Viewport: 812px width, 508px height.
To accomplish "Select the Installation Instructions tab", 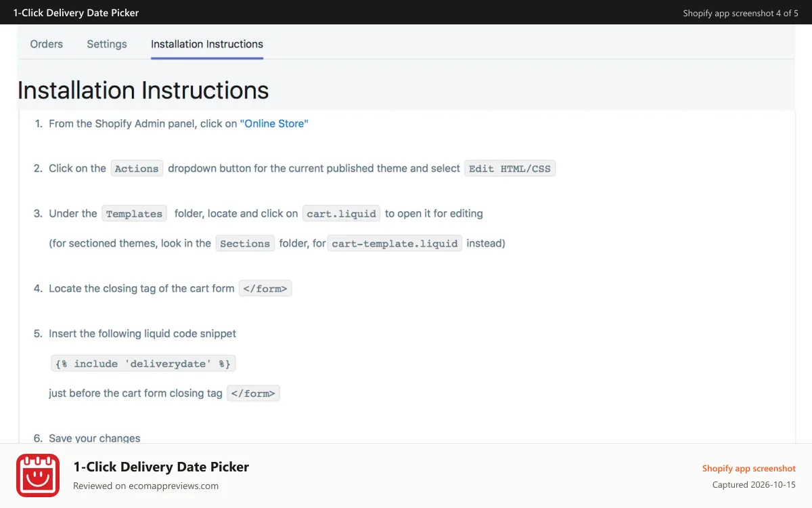I will click(207, 44).
